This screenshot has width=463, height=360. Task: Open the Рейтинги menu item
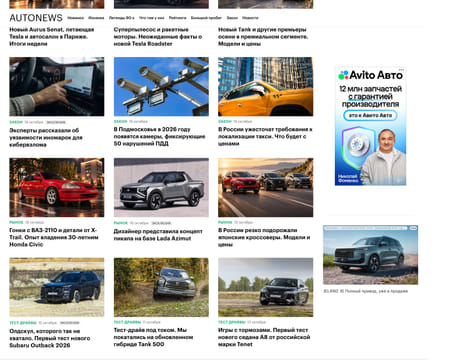tap(177, 18)
